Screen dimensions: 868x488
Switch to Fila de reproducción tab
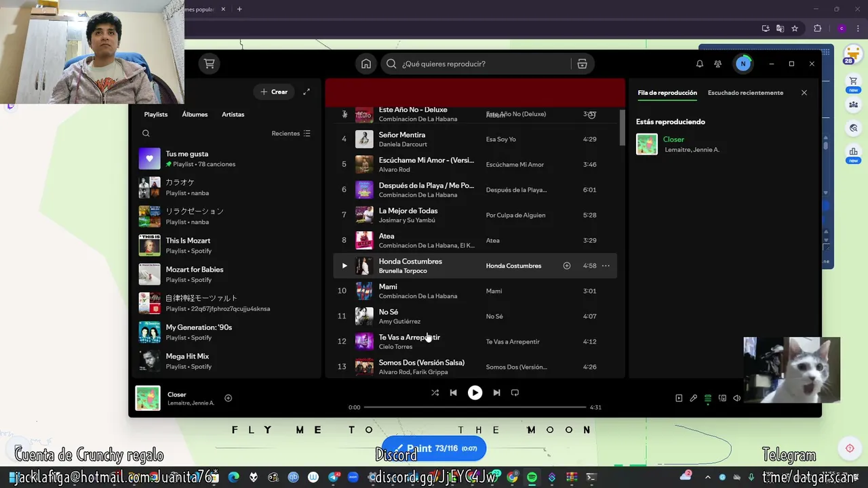pos(667,93)
